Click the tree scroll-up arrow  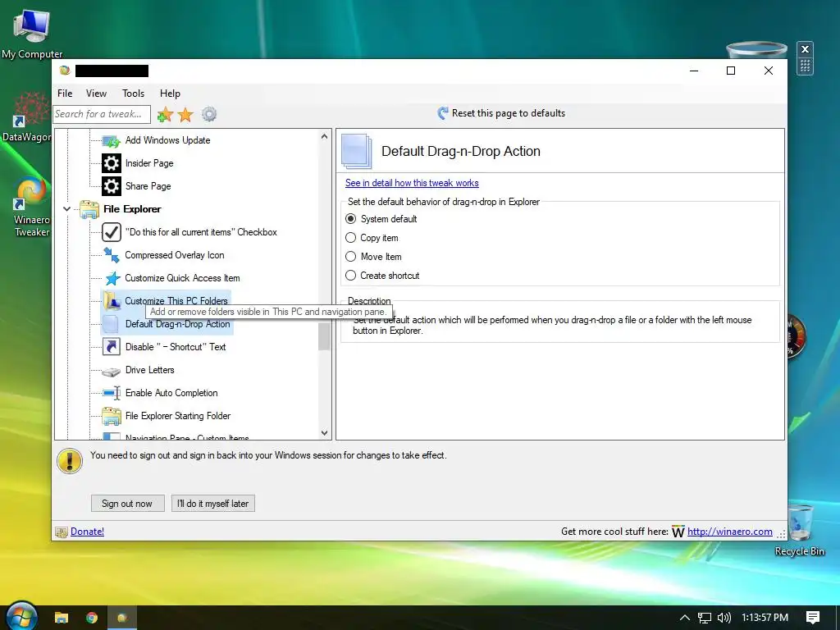[x=324, y=137]
